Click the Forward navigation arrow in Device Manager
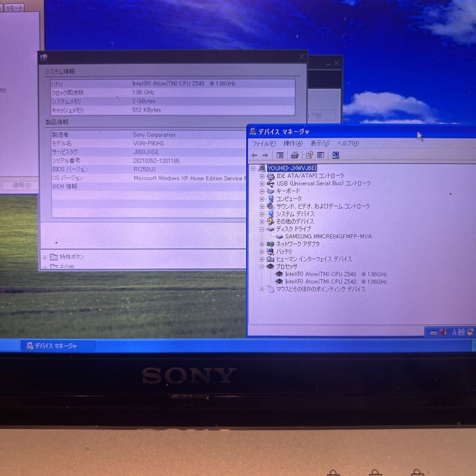The width and height of the screenshot is (476, 476). coord(265,155)
